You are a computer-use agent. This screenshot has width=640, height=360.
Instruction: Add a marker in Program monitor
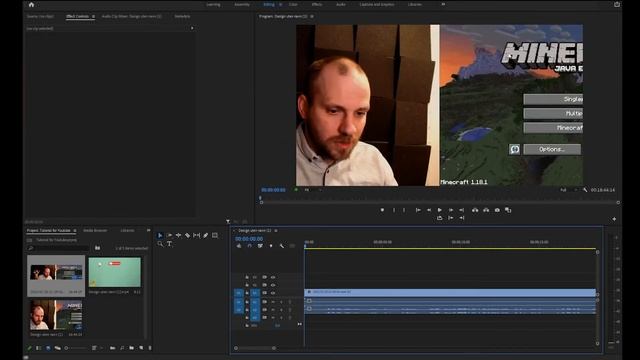click(x=382, y=210)
